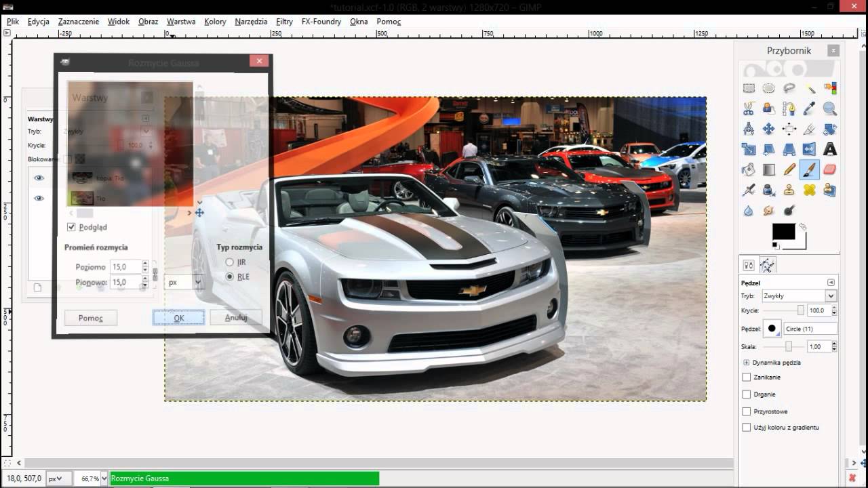The width and height of the screenshot is (868, 488).
Task: Select the Perspective Clone tool
Action: (x=830, y=190)
